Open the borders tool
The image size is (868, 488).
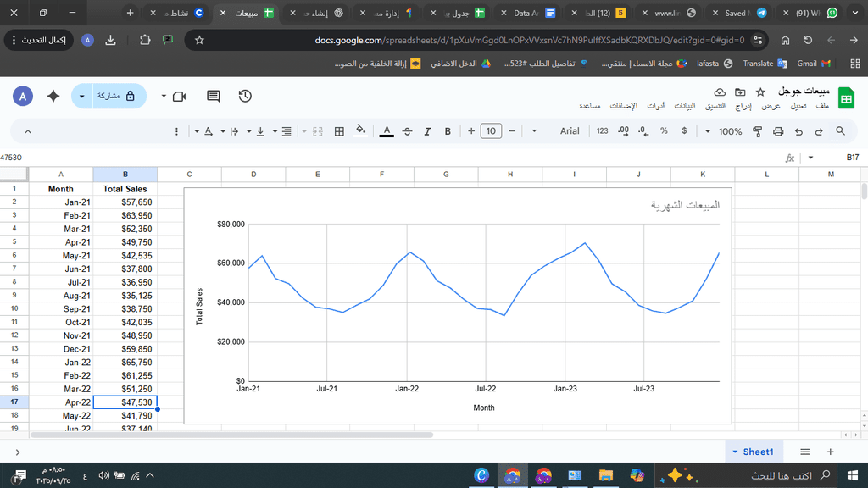pyautogui.click(x=339, y=131)
